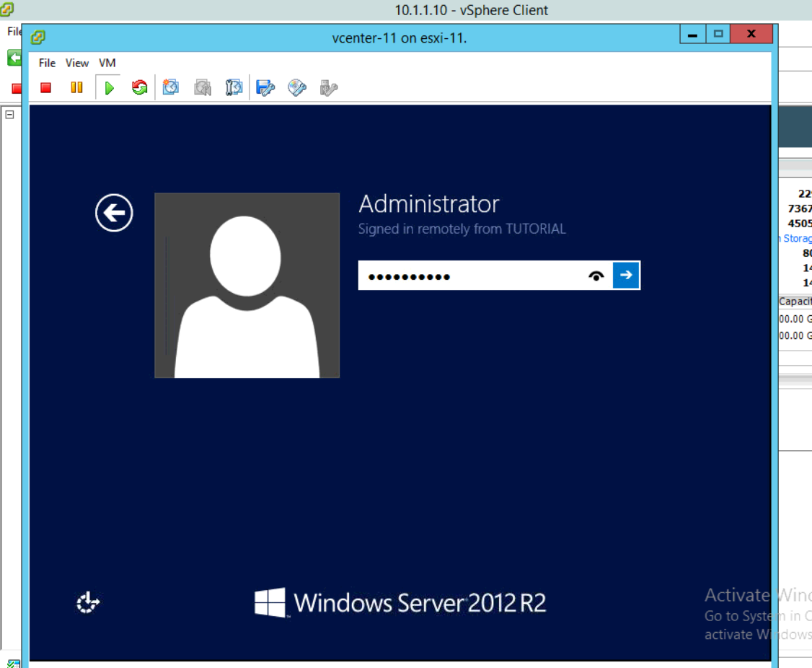Connect a USB device to the VM

click(x=328, y=87)
